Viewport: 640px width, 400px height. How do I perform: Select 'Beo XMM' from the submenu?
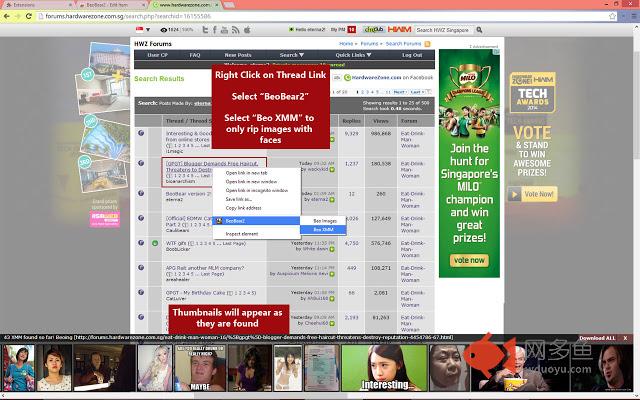(x=323, y=229)
